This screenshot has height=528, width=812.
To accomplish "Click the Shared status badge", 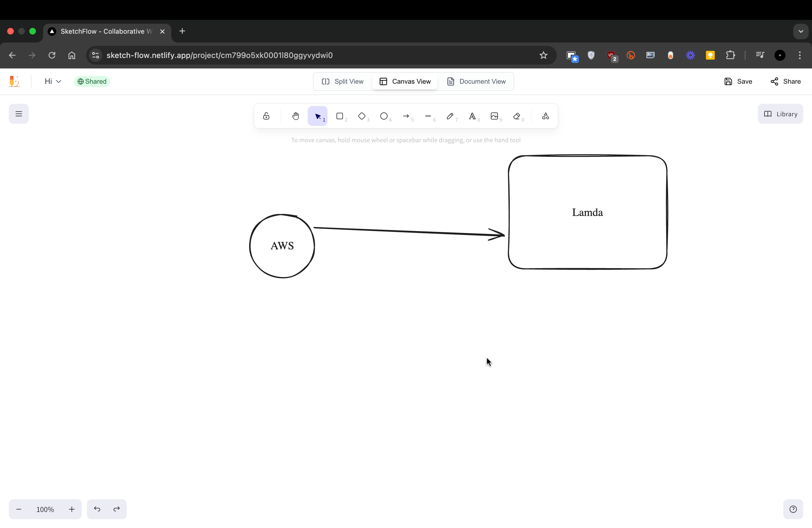I will point(92,81).
